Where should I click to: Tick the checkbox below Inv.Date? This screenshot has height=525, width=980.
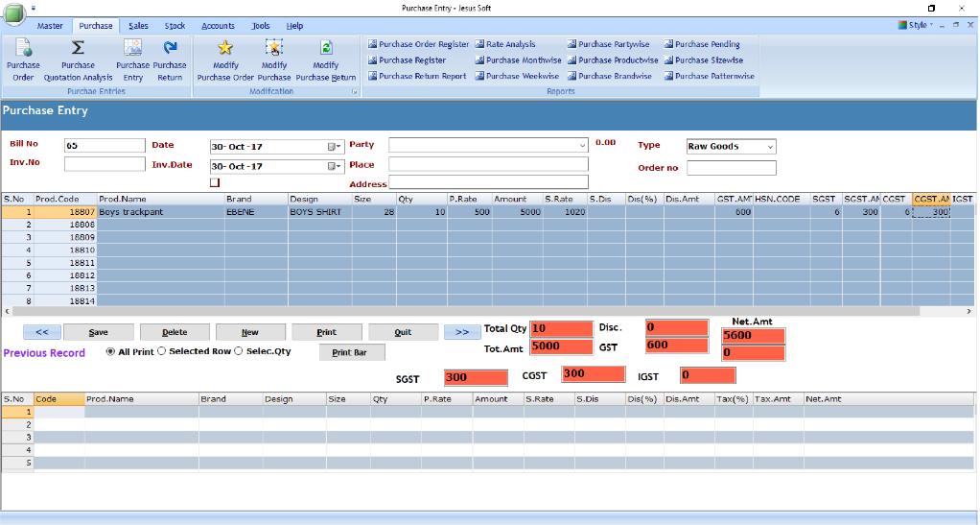click(x=215, y=182)
